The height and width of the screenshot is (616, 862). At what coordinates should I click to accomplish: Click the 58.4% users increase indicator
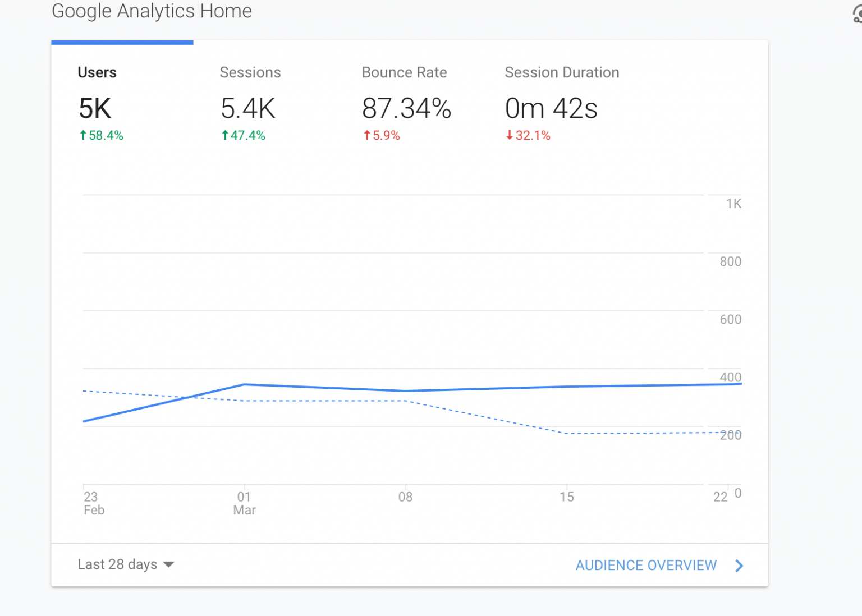(x=101, y=135)
